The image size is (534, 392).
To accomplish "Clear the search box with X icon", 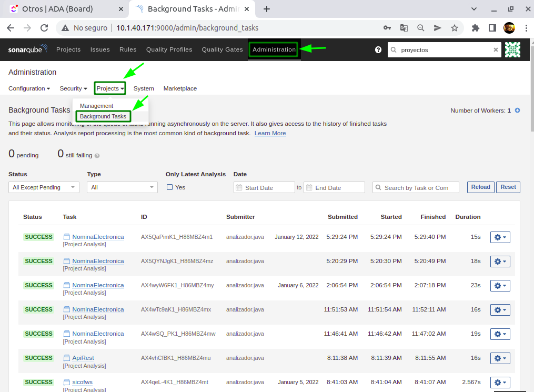I will pos(496,49).
